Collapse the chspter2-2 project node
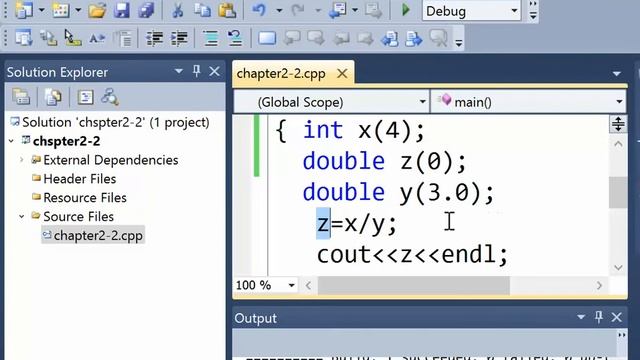 click(x=11, y=141)
